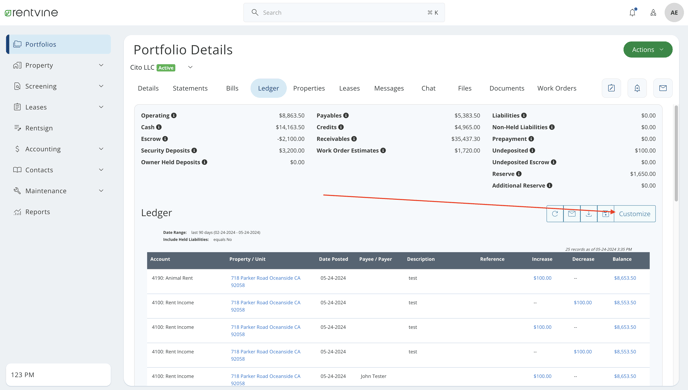Switch to the Bills tab
This screenshot has height=390, width=688.
[232, 88]
